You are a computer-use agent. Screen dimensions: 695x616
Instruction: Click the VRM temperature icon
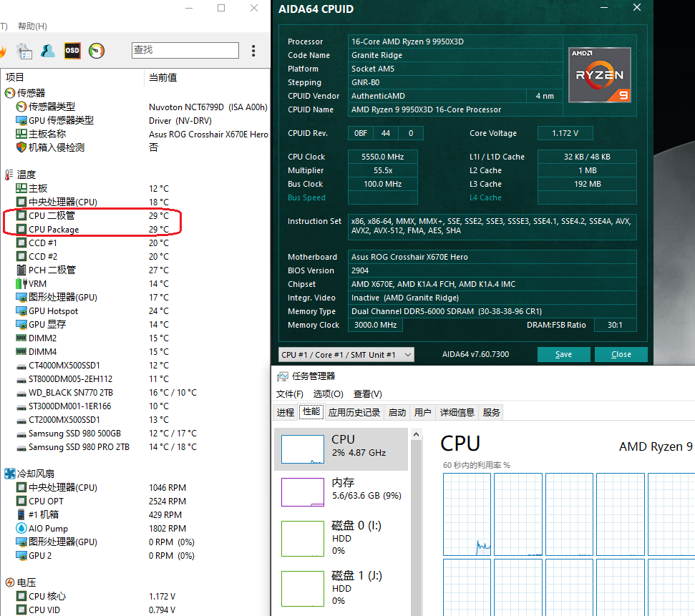(21, 283)
